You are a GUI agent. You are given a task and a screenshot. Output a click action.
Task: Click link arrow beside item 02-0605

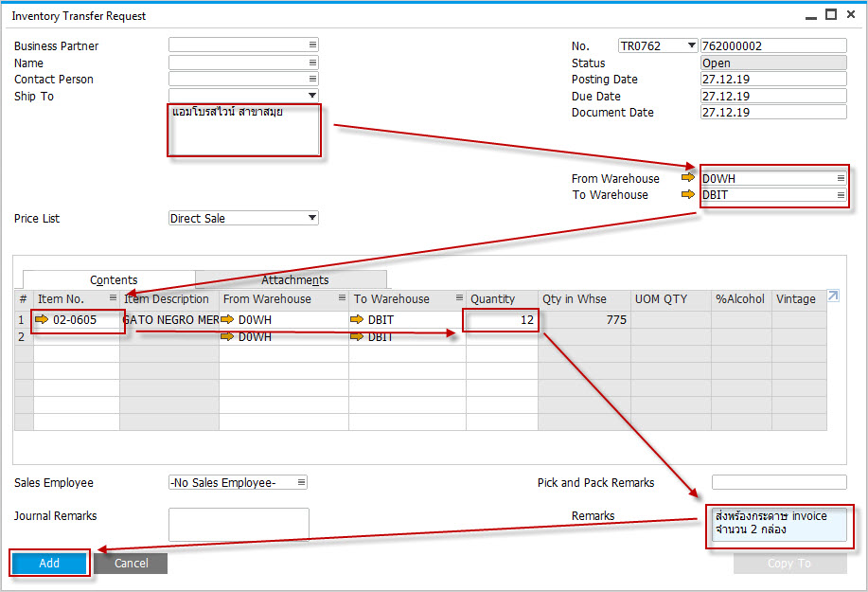(x=42, y=319)
